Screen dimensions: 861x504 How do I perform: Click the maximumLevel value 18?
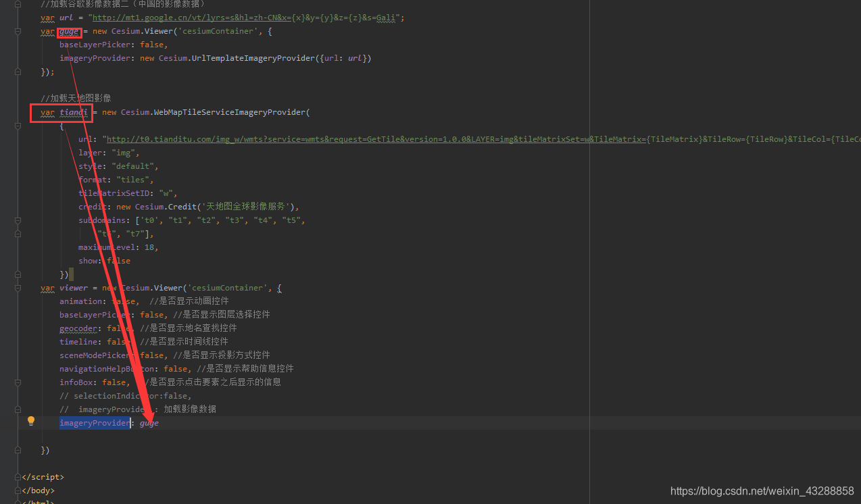pos(149,247)
